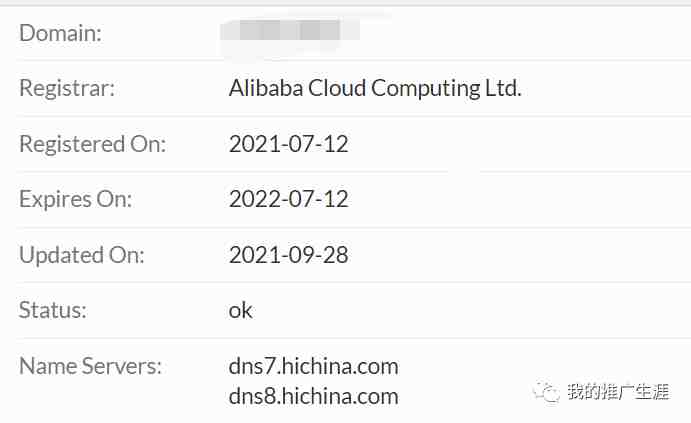Click the Registered On: label

[x=93, y=145]
